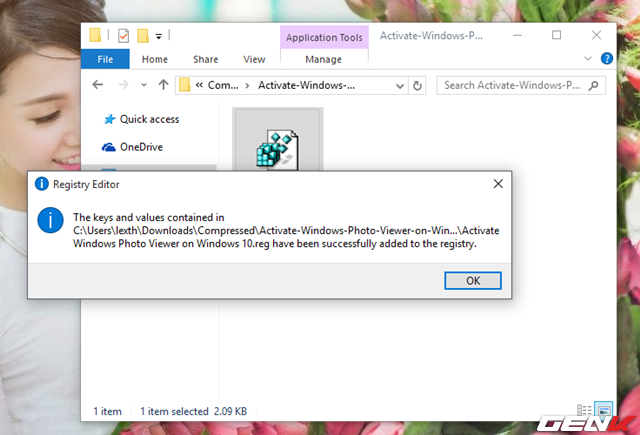
Task: Refresh the current folder
Action: pyautogui.click(x=417, y=86)
